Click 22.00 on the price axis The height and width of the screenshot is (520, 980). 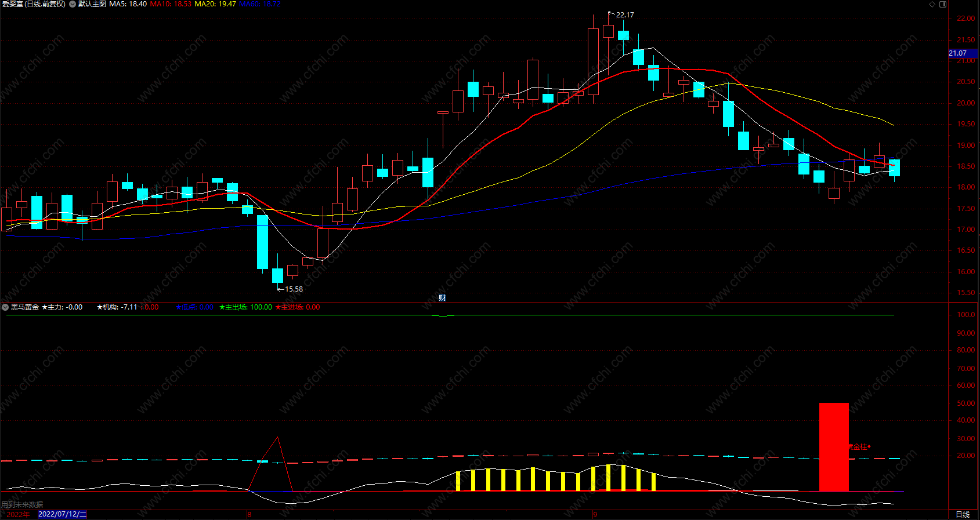[x=966, y=19]
